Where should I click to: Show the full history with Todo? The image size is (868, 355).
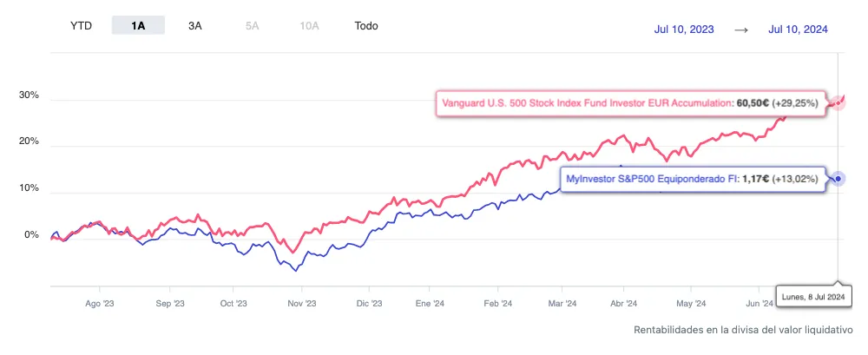click(366, 26)
